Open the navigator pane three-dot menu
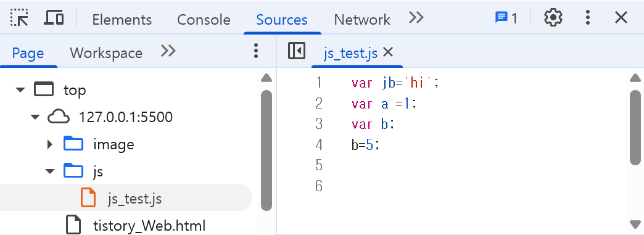The image size is (644, 235). pyautogui.click(x=256, y=51)
